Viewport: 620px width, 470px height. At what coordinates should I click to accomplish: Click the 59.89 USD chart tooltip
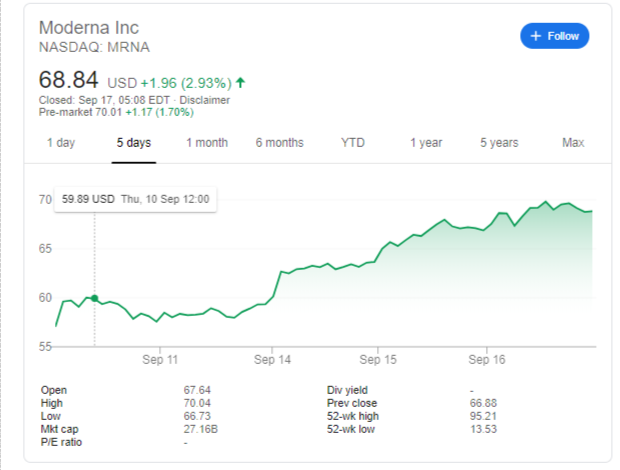point(135,199)
